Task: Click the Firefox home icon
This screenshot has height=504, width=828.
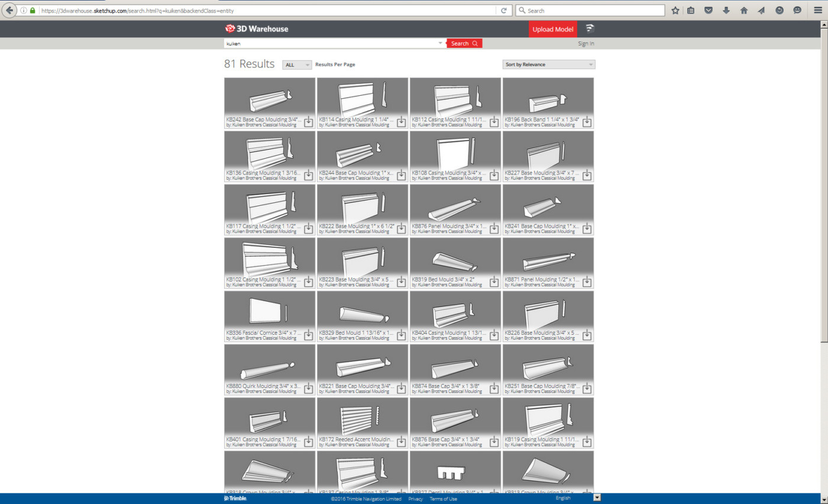Action: [x=743, y=9]
